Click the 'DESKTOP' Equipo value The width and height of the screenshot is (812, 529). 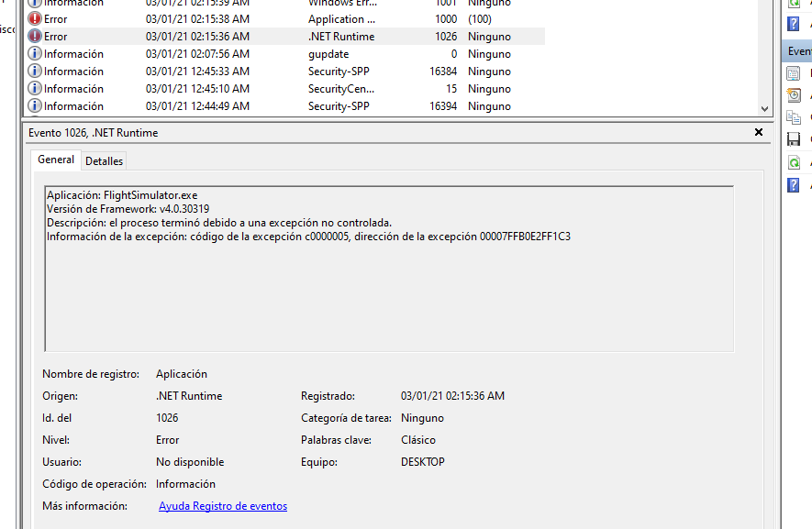click(x=423, y=462)
